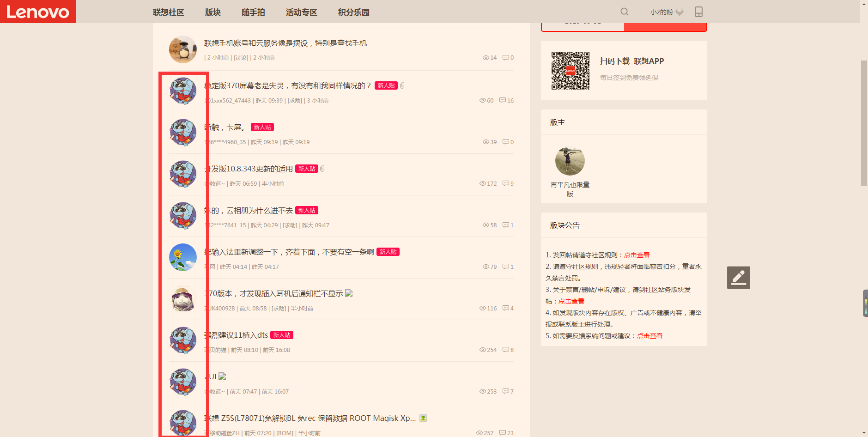Click views eye icon showing 116
The width and height of the screenshot is (868, 437).
(482, 308)
